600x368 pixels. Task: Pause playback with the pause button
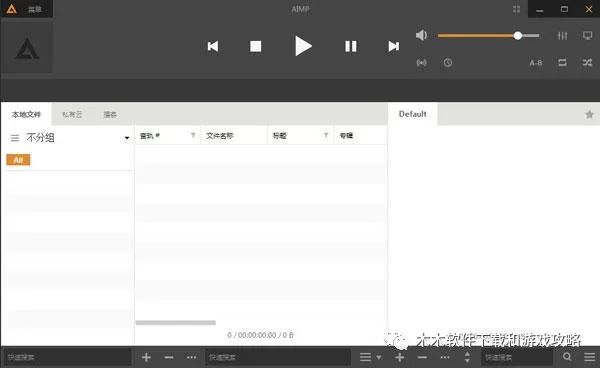point(351,46)
